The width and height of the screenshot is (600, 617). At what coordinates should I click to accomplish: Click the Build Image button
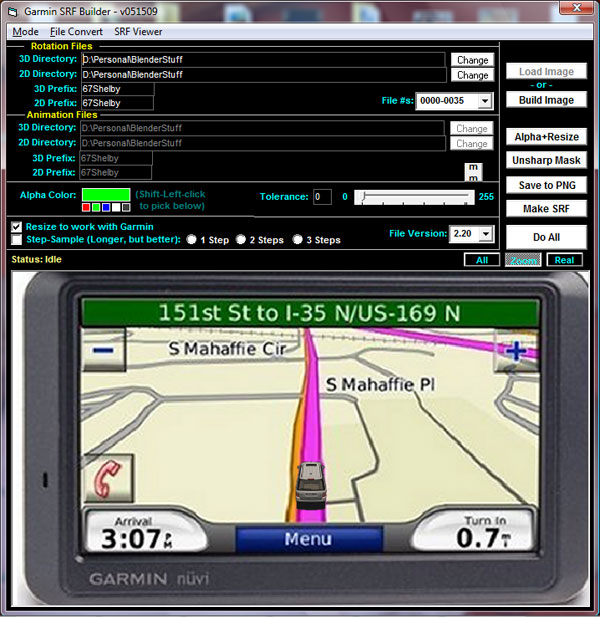(546, 100)
